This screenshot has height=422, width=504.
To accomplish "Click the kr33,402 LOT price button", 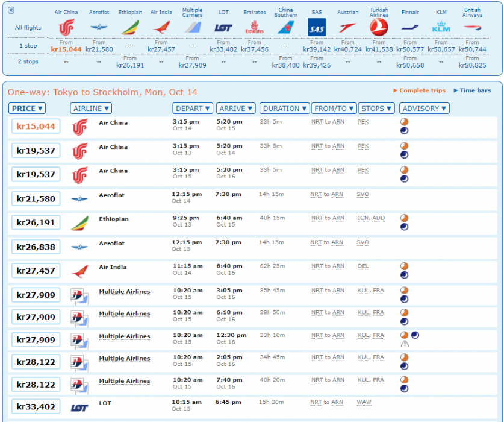I will click(x=36, y=406).
